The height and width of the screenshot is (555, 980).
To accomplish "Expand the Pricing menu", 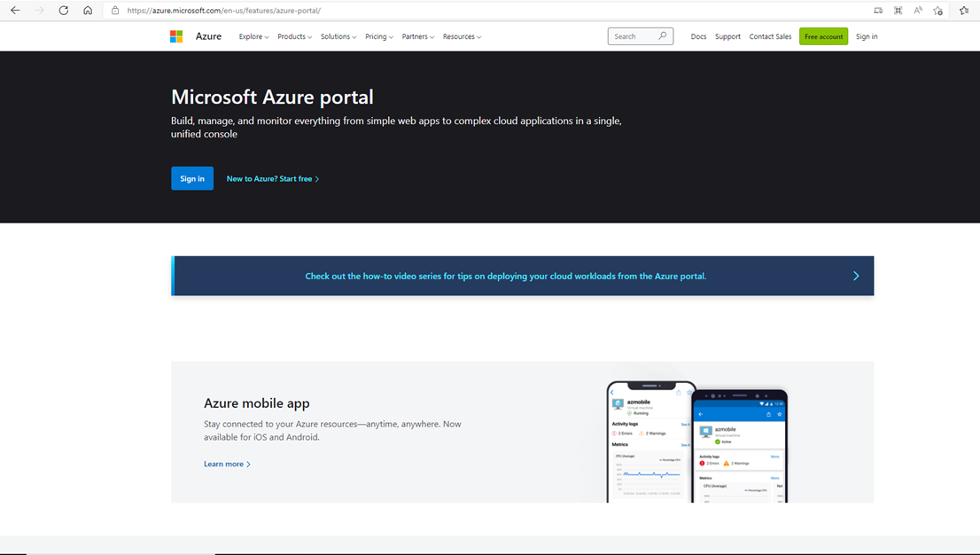I will pyautogui.click(x=378, y=36).
